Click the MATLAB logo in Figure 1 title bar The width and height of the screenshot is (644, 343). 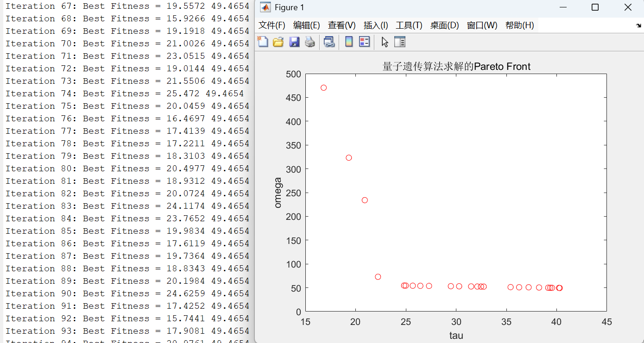pyautogui.click(x=265, y=7)
